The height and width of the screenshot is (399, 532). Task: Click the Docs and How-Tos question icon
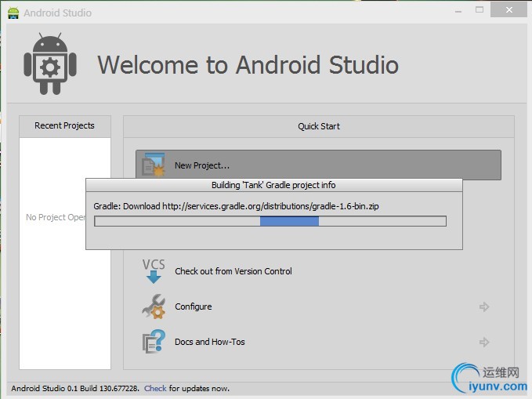(x=154, y=342)
